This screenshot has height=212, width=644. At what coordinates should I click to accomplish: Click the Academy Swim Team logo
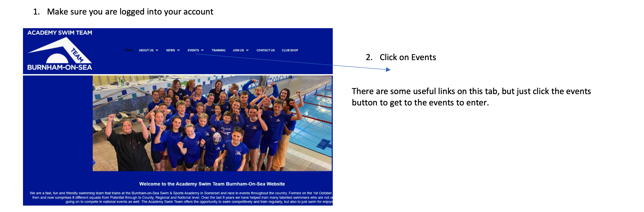pyautogui.click(x=60, y=50)
